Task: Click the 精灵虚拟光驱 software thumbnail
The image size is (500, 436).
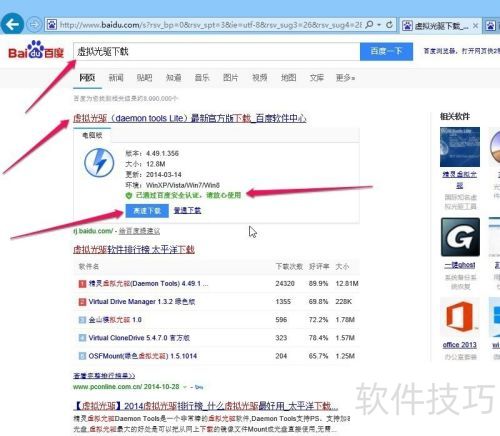Action: point(460,147)
